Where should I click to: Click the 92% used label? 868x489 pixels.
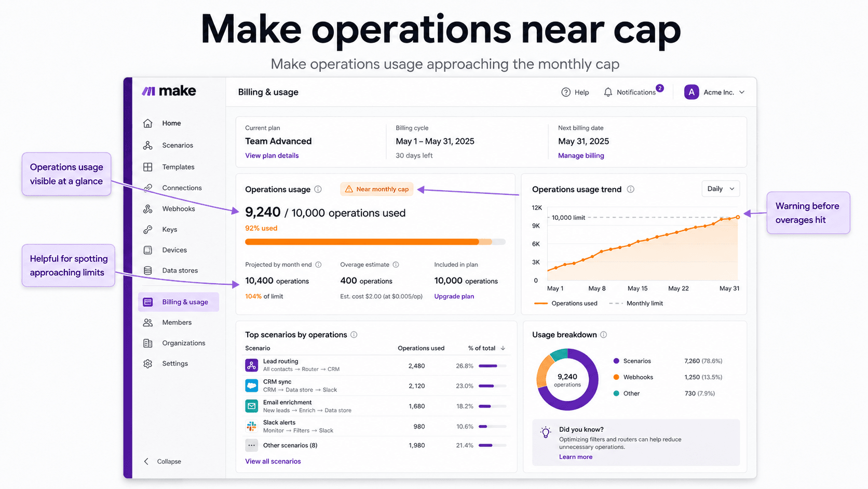coord(261,228)
